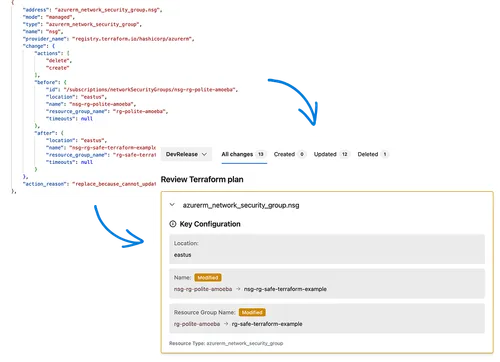Viewport: 500px width, 362px height.
Task: Collapse azurerm_network_security_group.nsg resource chevron
Action: click(x=172, y=205)
